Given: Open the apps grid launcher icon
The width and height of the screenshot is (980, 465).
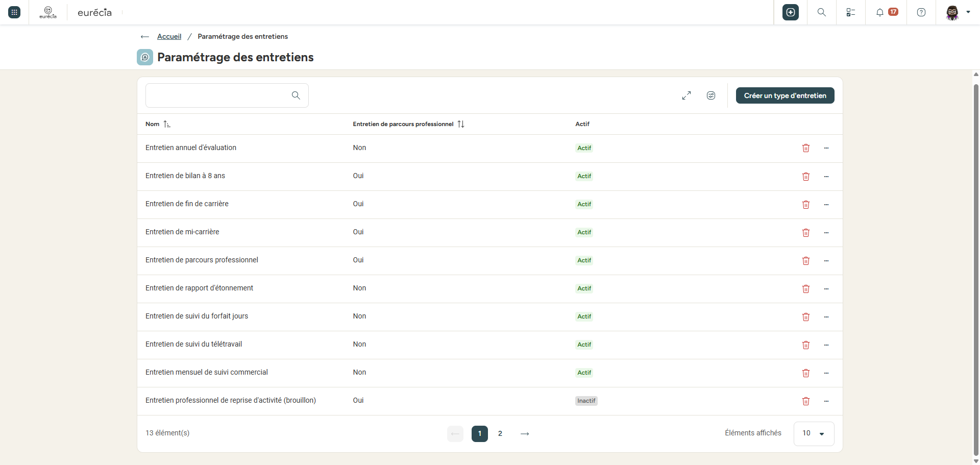Looking at the screenshot, I should 14,12.
